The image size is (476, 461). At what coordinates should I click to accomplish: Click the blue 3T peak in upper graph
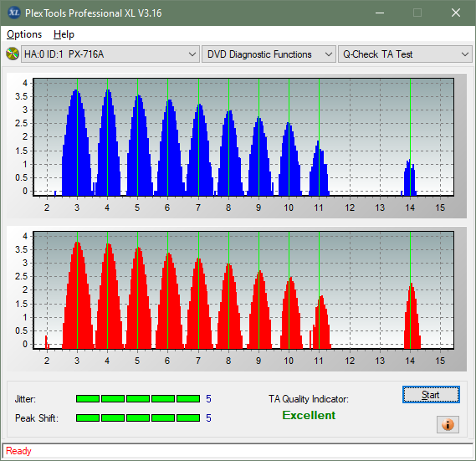coord(76,143)
